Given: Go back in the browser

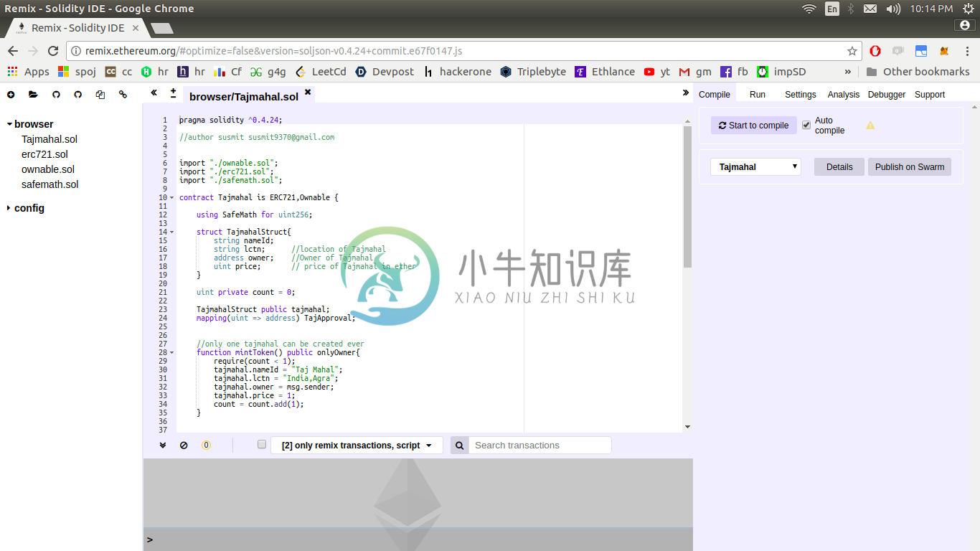Looking at the screenshot, I should pos(13,51).
